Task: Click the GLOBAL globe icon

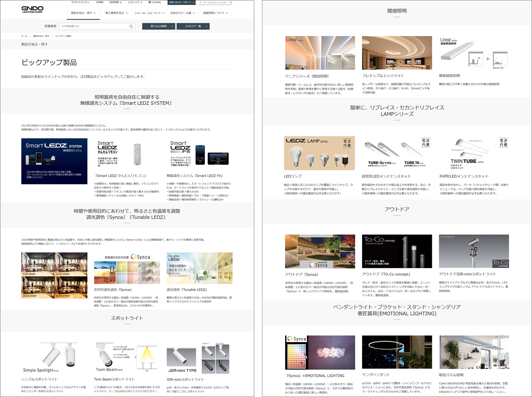Action: [x=150, y=2]
